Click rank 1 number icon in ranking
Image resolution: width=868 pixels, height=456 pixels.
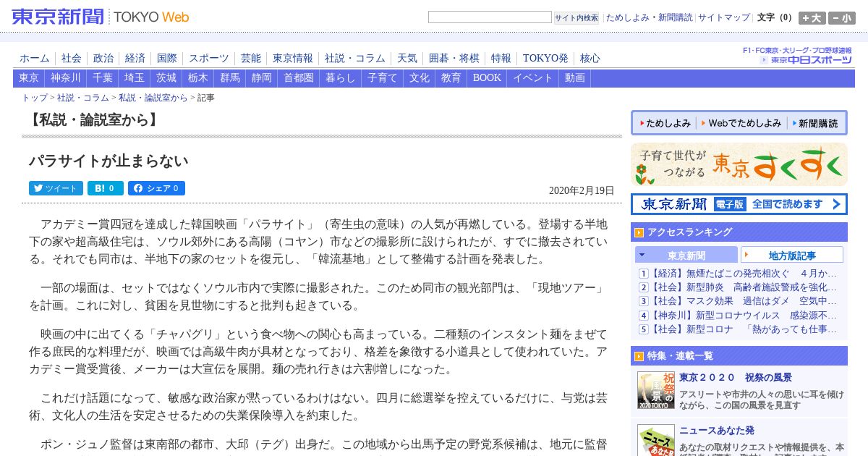pyautogui.click(x=643, y=274)
